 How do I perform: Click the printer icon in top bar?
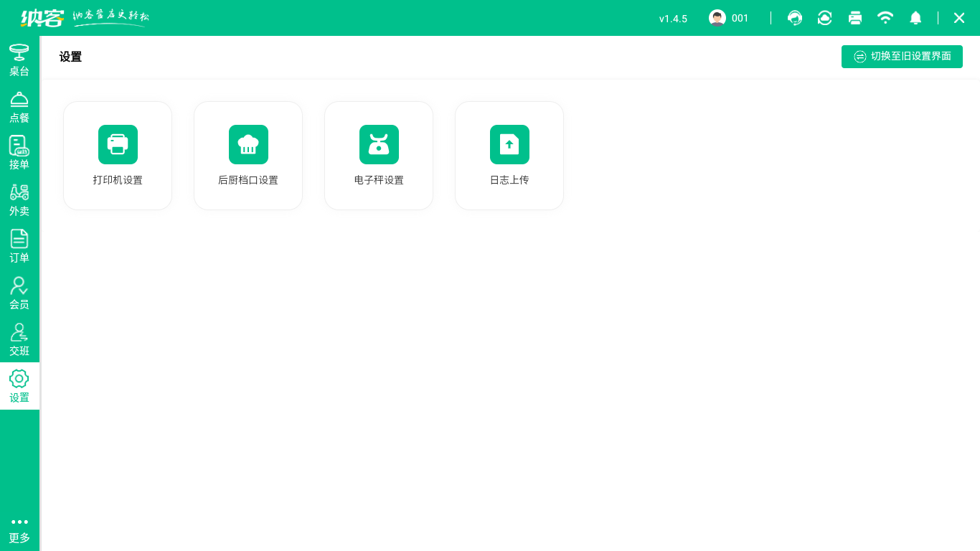tap(855, 18)
